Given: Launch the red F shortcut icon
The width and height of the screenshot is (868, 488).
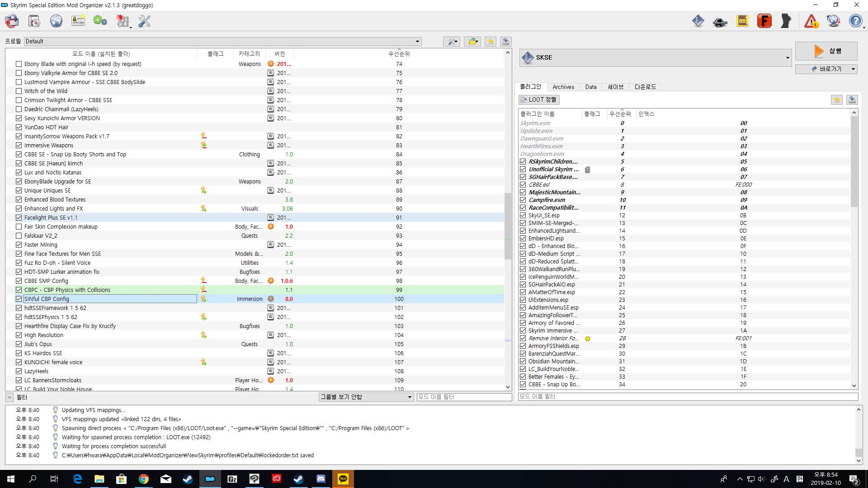Looking at the screenshot, I should click(x=764, y=21).
